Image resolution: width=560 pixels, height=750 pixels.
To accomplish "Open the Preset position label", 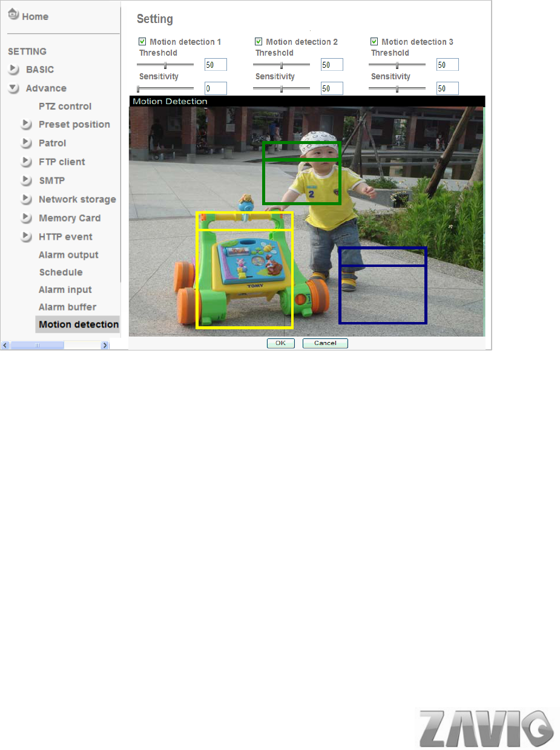I will coord(74,124).
